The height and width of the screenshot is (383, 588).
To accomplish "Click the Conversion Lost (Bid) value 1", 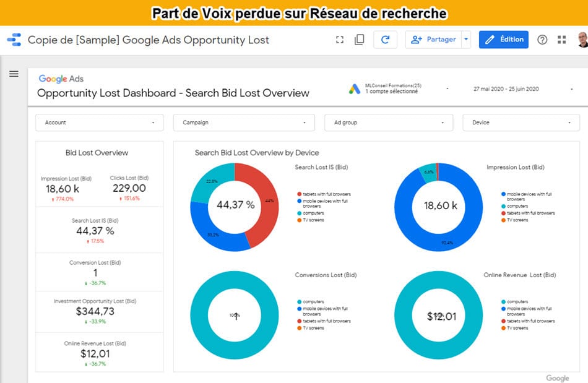I will click(x=95, y=272).
